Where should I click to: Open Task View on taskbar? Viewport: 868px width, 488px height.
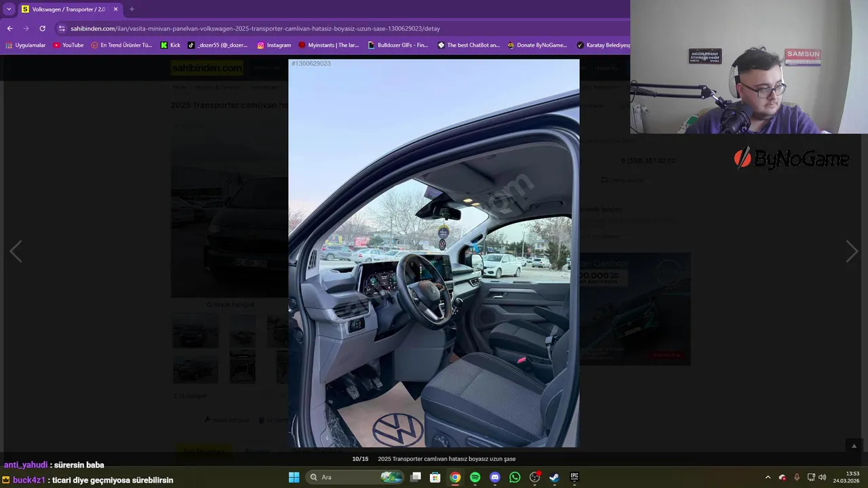click(x=416, y=477)
